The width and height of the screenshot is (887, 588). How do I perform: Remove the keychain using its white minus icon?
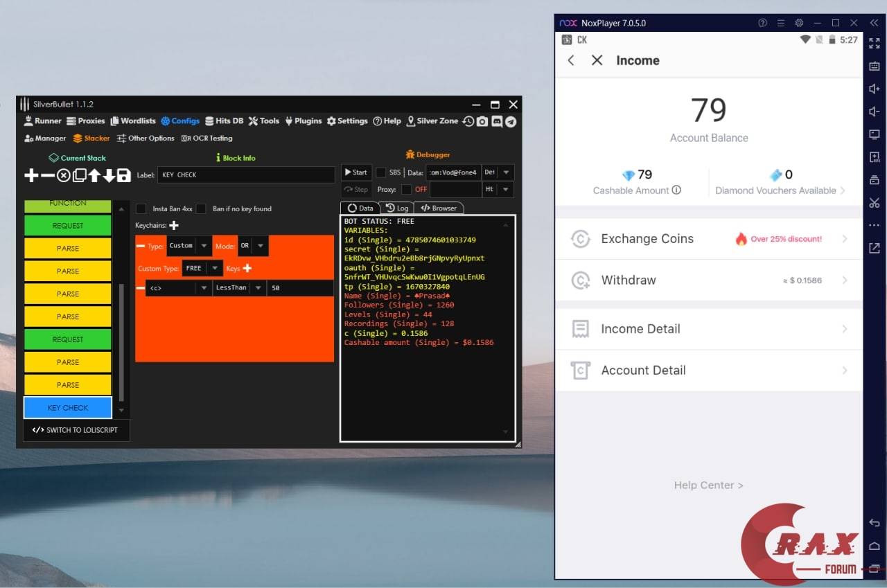coord(141,246)
